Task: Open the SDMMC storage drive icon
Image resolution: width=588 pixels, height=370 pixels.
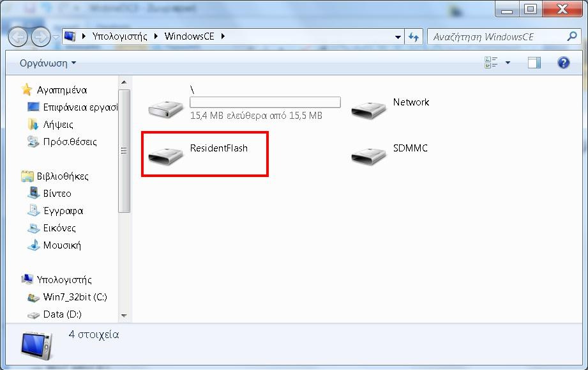Action: click(x=368, y=155)
